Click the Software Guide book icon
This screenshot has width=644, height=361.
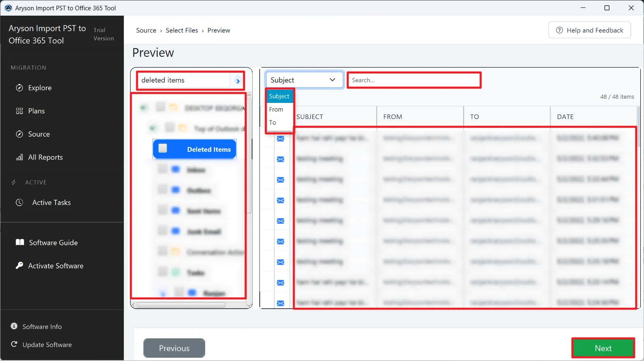(20, 242)
